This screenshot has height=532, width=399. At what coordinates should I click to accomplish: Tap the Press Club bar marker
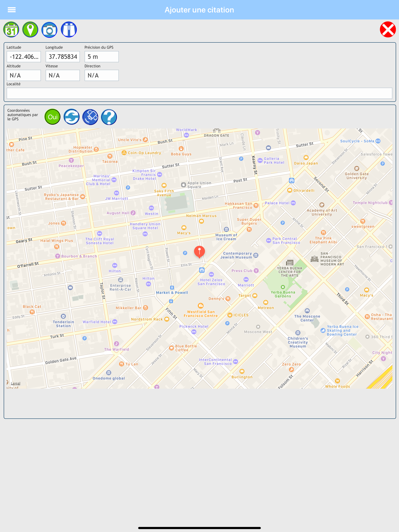(256, 271)
